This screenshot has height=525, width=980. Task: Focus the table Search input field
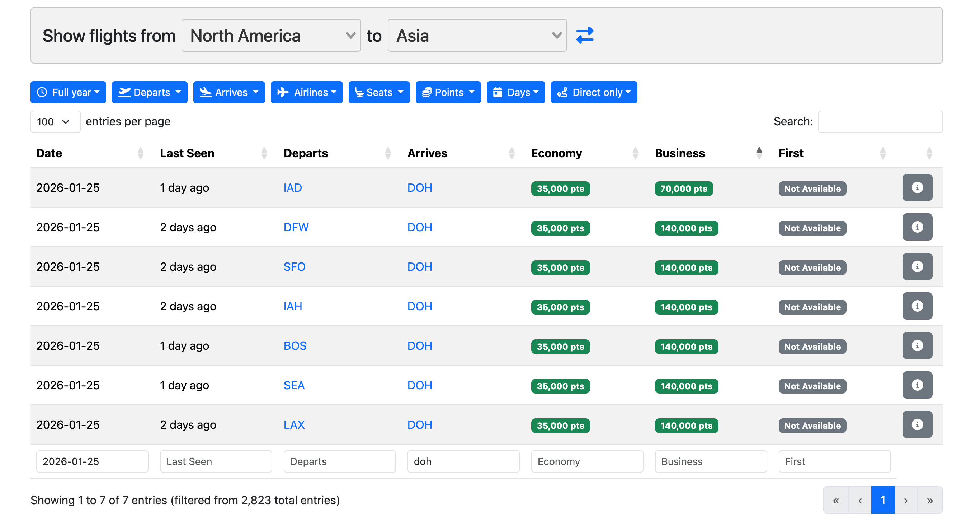click(x=880, y=122)
